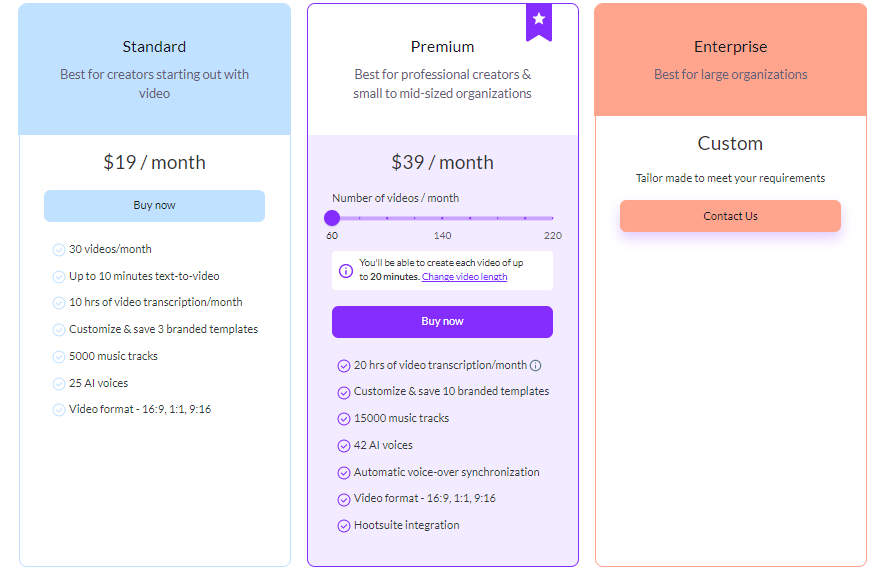
Task: Click checkmark icon beside Automatic voice-over synchronization
Action: click(344, 473)
